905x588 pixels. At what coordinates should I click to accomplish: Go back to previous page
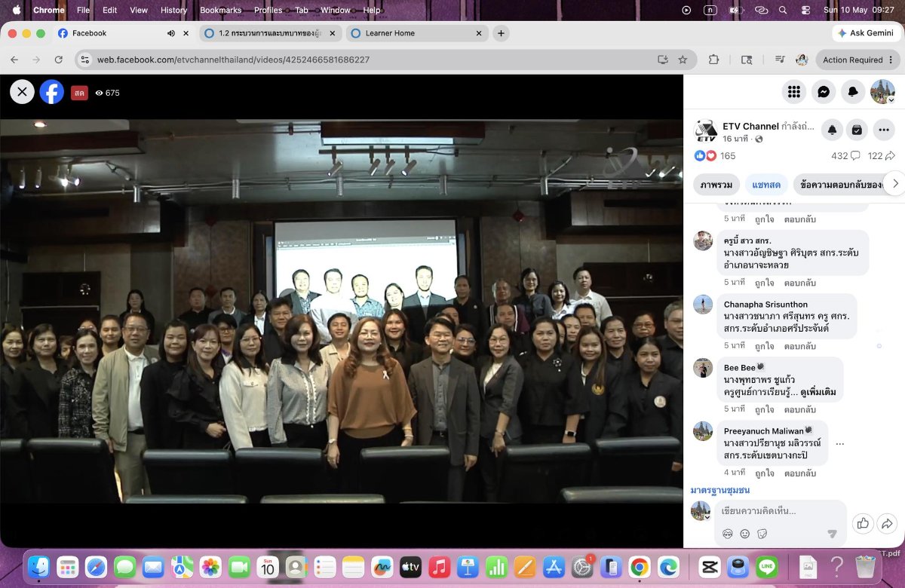14,60
